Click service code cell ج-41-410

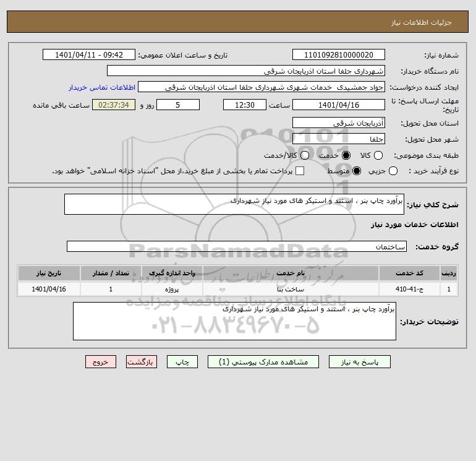tap(409, 289)
